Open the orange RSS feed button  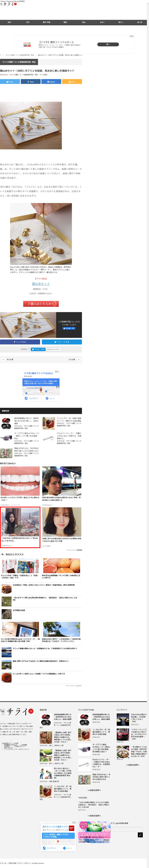[x=72, y=82]
